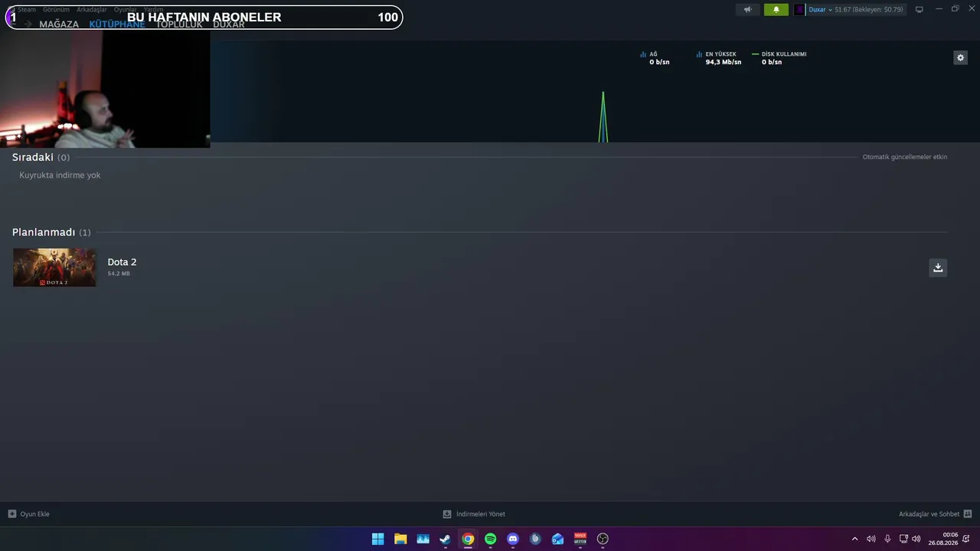The height and width of the screenshot is (551, 980).
Task: Open the Görünüm menu
Action: coord(56,9)
